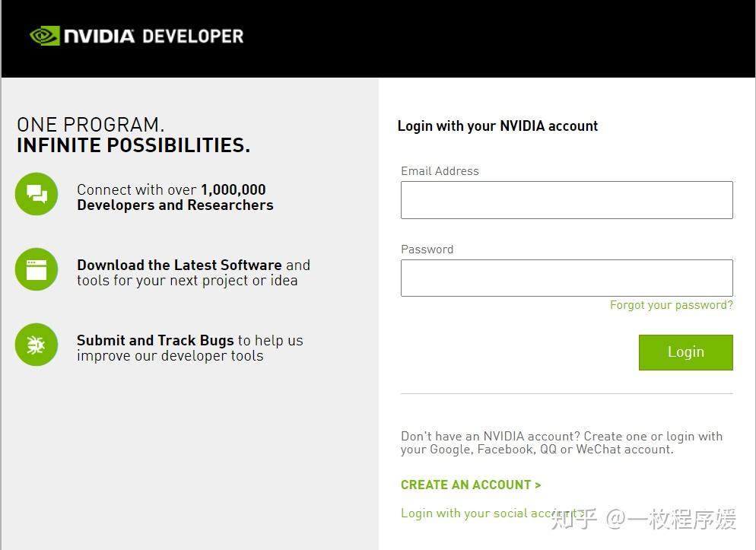Click the green bug icon
The image size is (756, 550).
(x=37, y=345)
